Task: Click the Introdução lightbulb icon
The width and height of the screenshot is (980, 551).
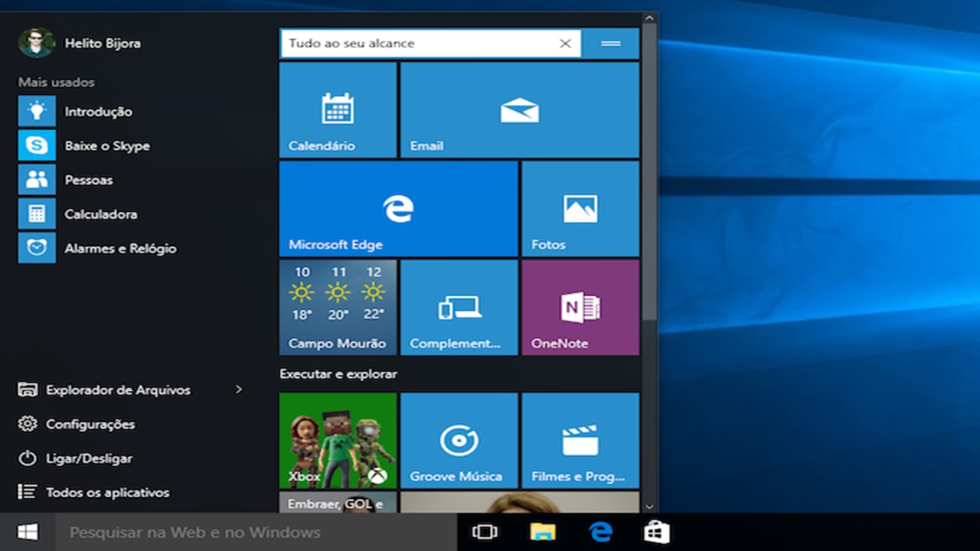Action: pos(37,111)
